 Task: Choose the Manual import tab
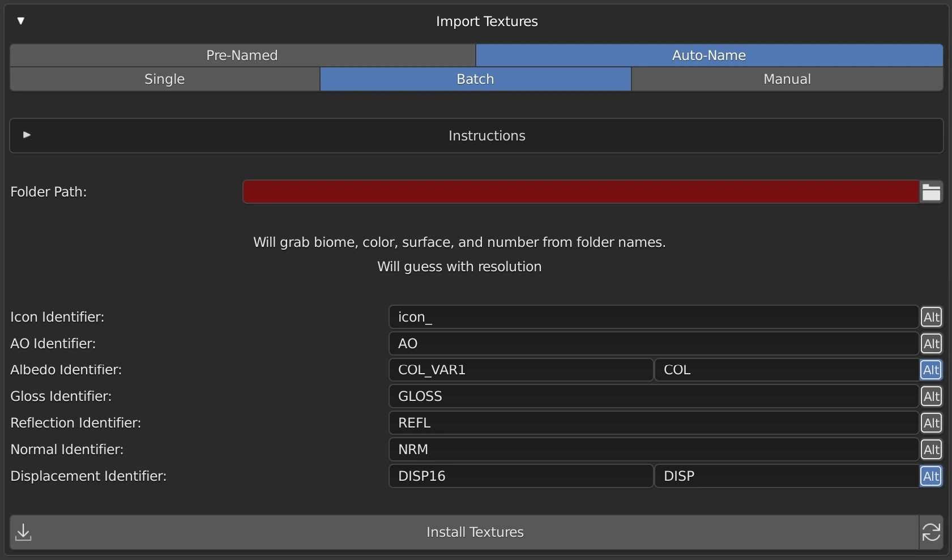coord(787,79)
